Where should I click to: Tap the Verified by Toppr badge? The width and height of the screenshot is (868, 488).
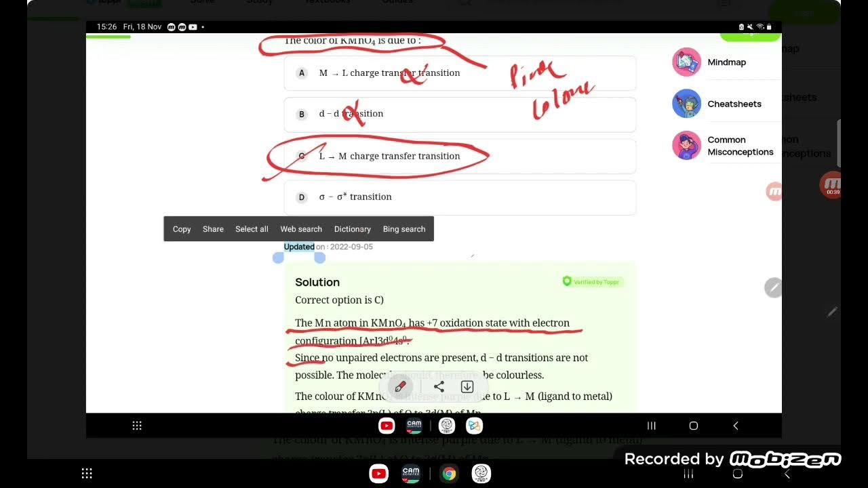coord(591,281)
